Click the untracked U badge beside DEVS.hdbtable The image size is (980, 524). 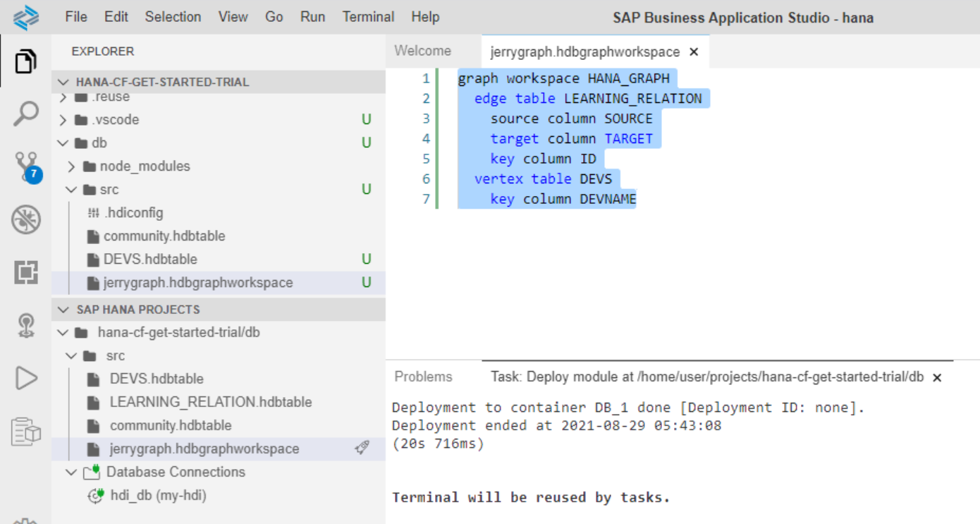[366, 259]
